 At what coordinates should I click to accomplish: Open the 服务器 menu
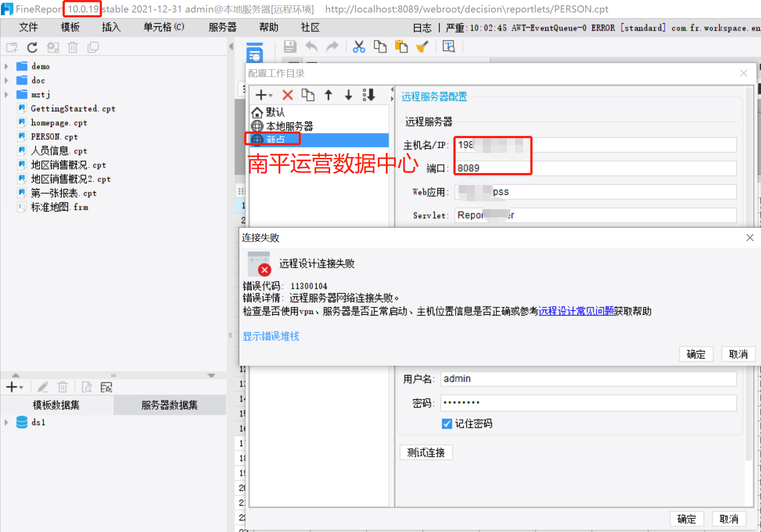tap(223, 28)
